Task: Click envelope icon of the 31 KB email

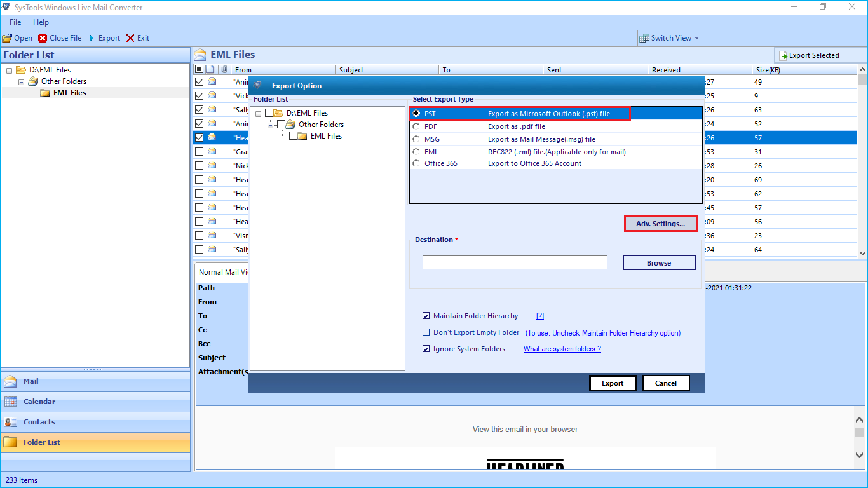Action: point(212,151)
